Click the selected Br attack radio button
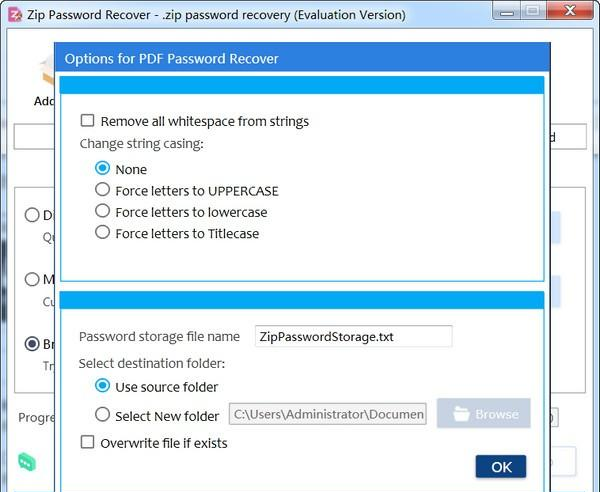Screen dimensions: 600x492 [32, 344]
